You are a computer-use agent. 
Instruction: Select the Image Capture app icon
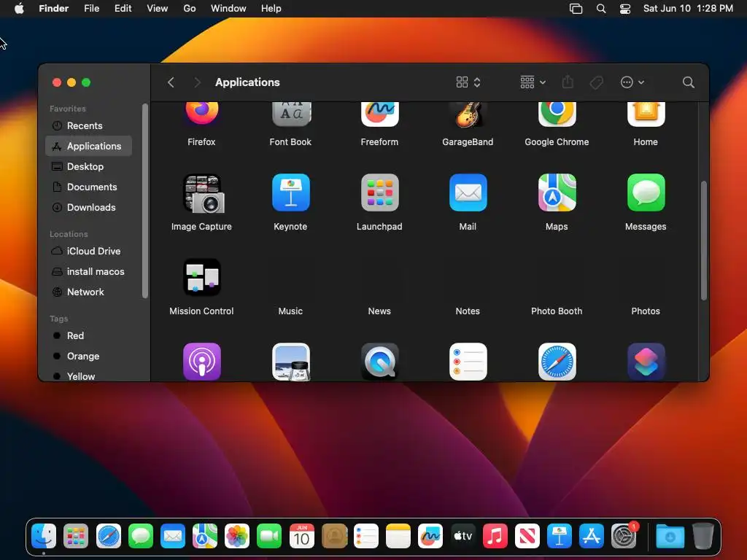click(203, 193)
